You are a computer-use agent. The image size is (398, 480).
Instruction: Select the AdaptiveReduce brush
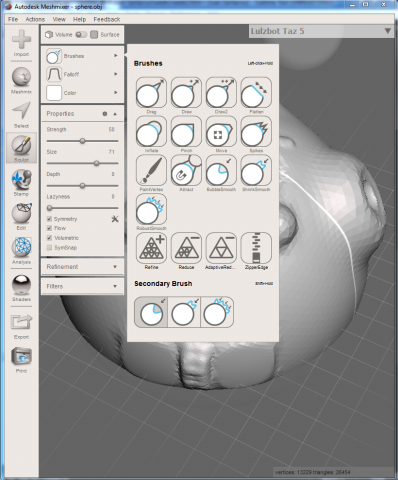(x=221, y=248)
